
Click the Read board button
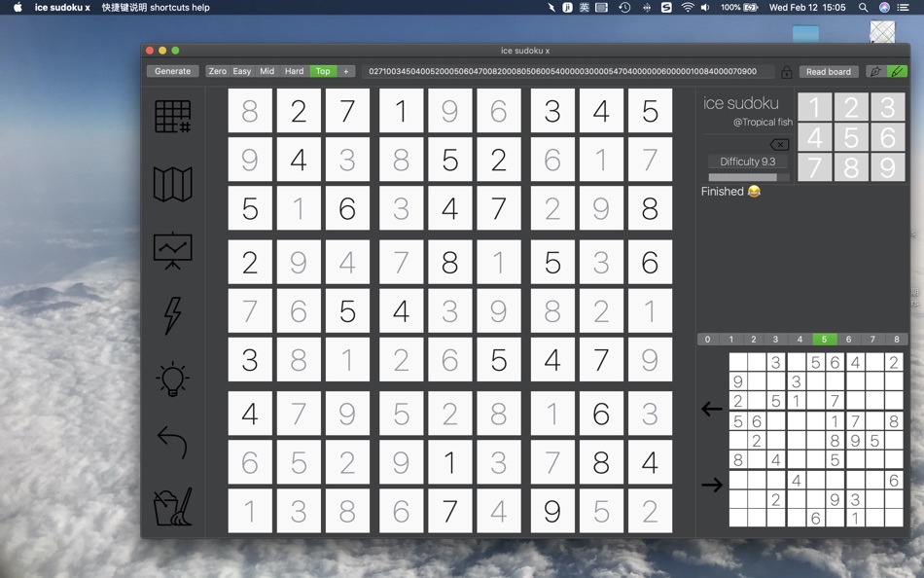828,71
